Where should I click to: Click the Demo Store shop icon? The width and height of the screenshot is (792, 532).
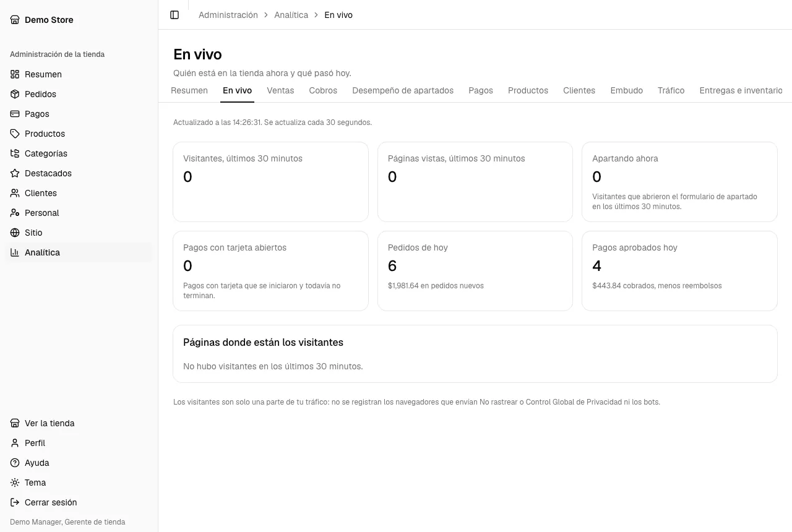coord(15,20)
